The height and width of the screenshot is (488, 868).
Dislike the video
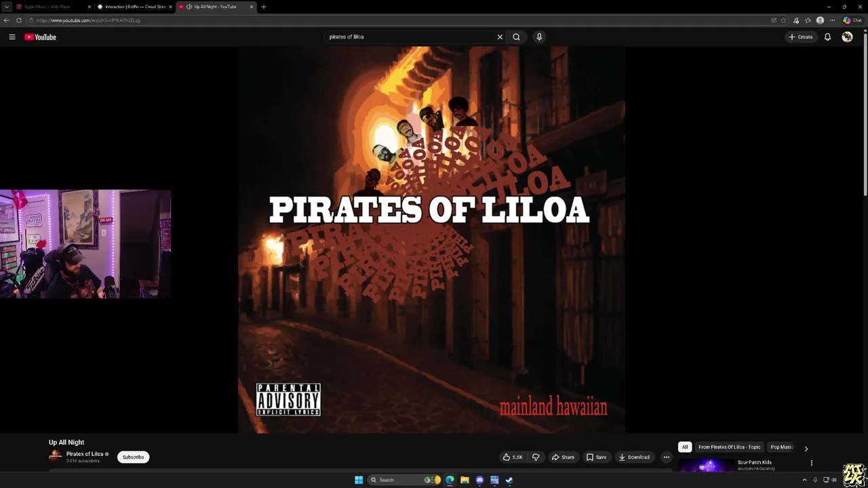click(536, 457)
